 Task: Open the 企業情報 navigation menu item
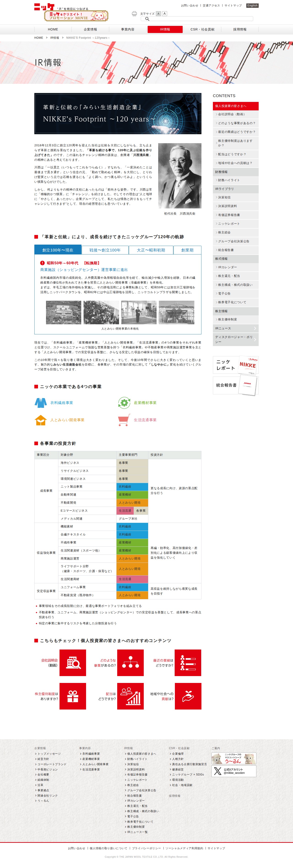(90, 29)
